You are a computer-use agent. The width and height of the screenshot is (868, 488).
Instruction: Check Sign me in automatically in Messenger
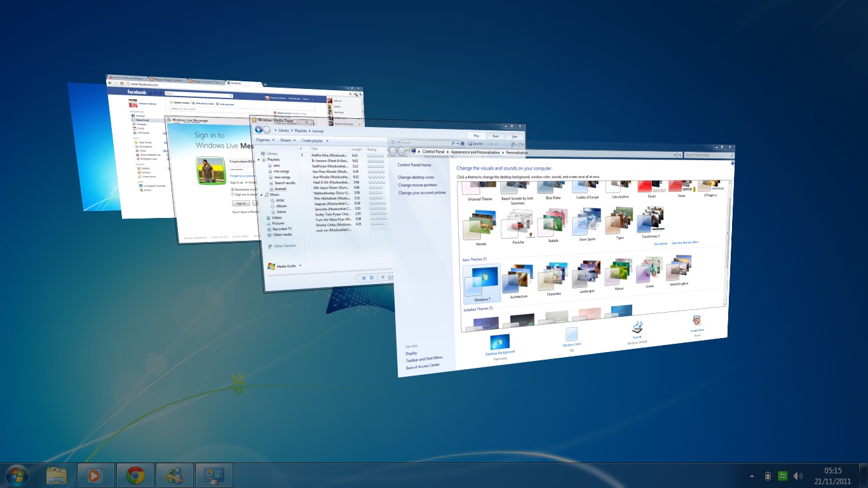click(233, 195)
